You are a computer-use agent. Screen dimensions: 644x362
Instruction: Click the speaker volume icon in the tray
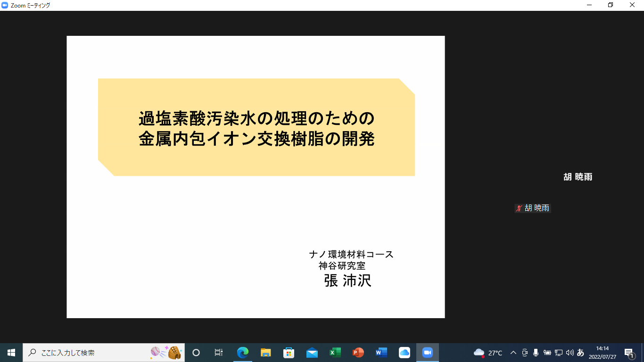click(x=570, y=353)
